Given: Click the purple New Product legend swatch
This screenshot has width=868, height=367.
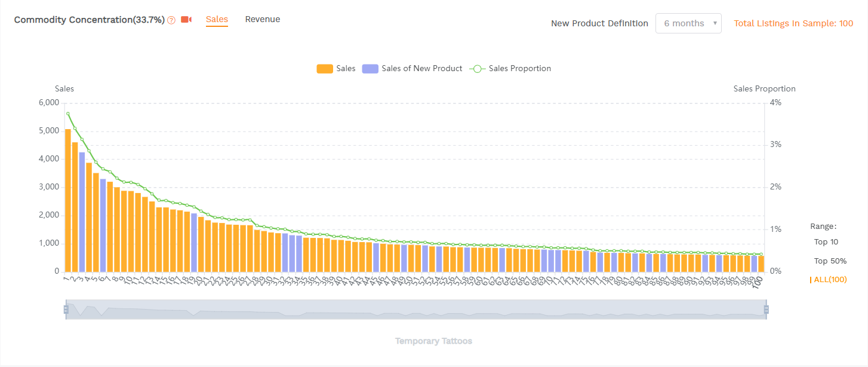Looking at the screenshot, I should click(x=370, y=69).
